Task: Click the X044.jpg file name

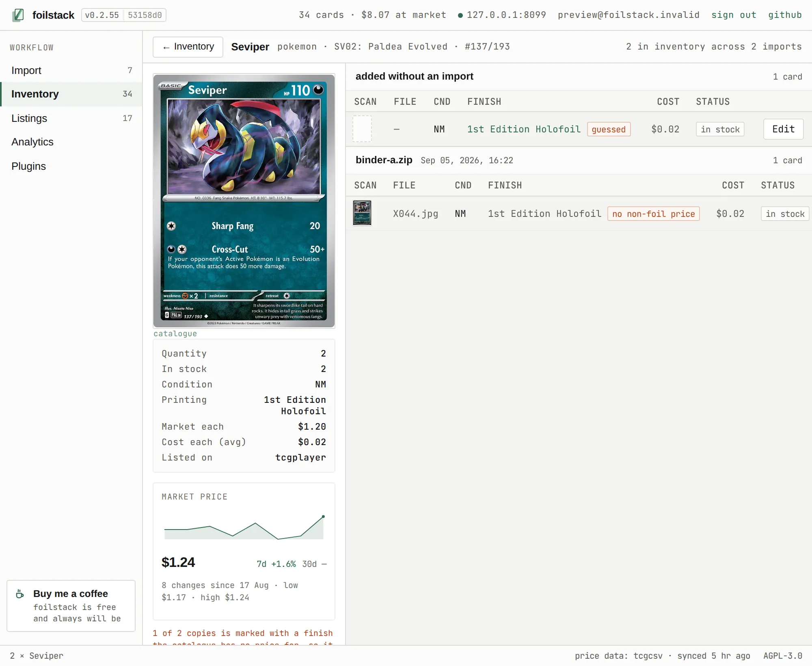Action: (x=415, y=214)
